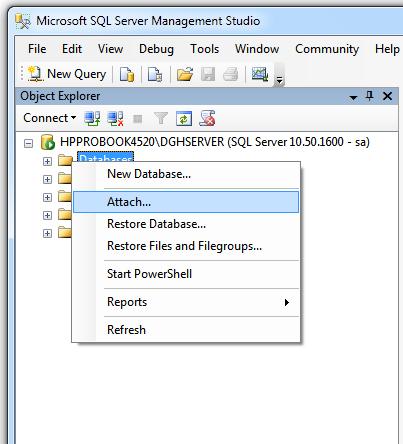This screenshot has width=403, height=444.
Task: Click the Object Explorer panel title
Action: pos(60,96)
